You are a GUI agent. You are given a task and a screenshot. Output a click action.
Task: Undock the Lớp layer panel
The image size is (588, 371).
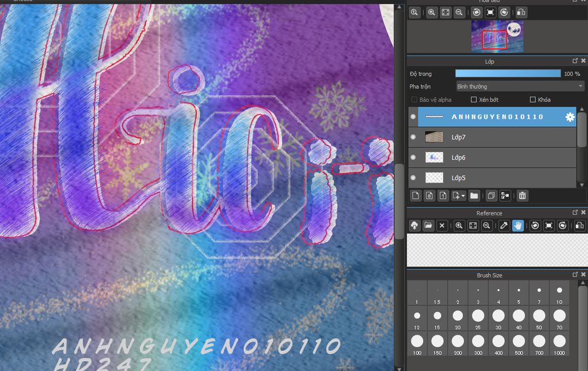pyautogui.click(x=575, y=61)
